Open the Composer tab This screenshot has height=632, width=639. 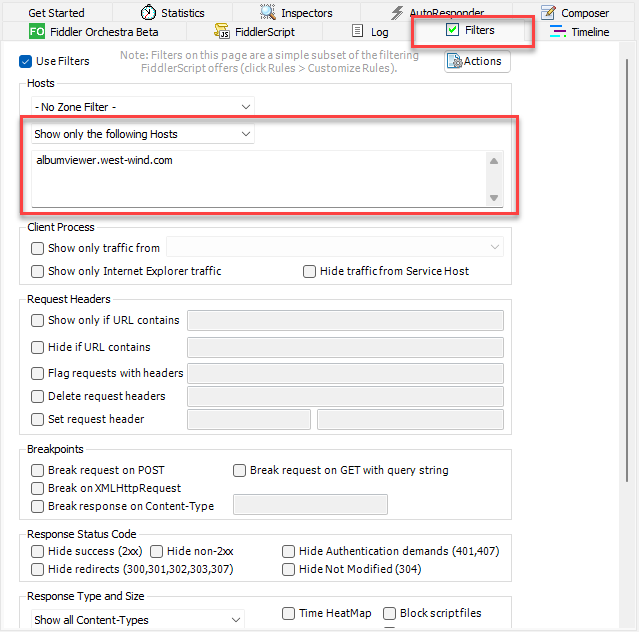pos(575,13)
